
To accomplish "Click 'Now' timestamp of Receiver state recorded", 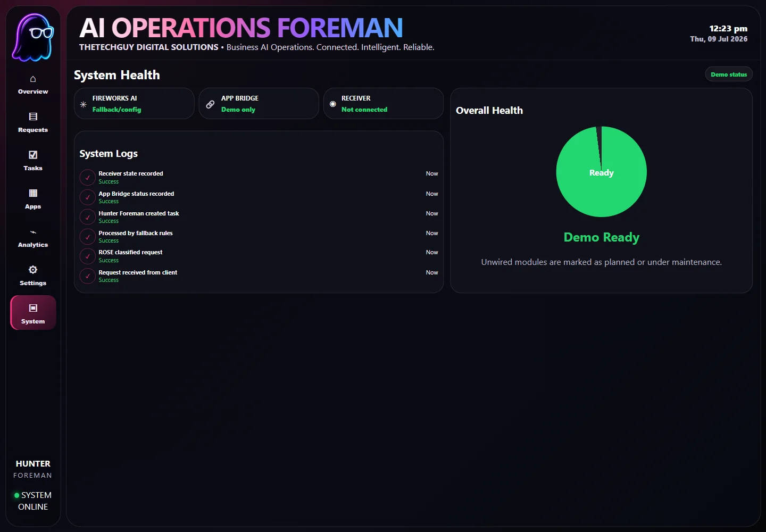I will [x=432, y=173].
